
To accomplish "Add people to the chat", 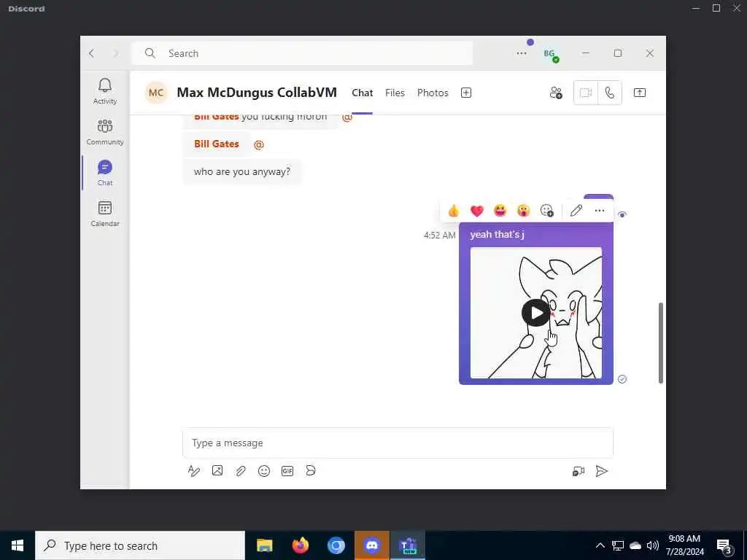I will (555, 93).
